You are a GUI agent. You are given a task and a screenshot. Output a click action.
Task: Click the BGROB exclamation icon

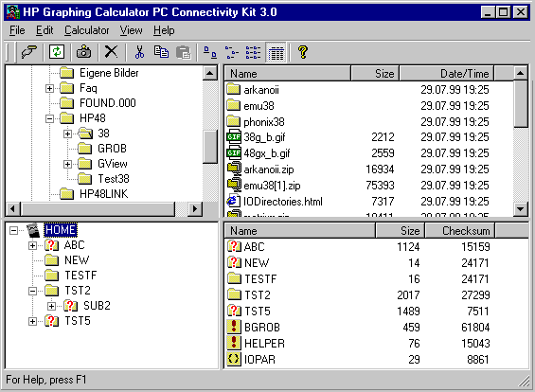pyautogui.click(x=234, y=327)
